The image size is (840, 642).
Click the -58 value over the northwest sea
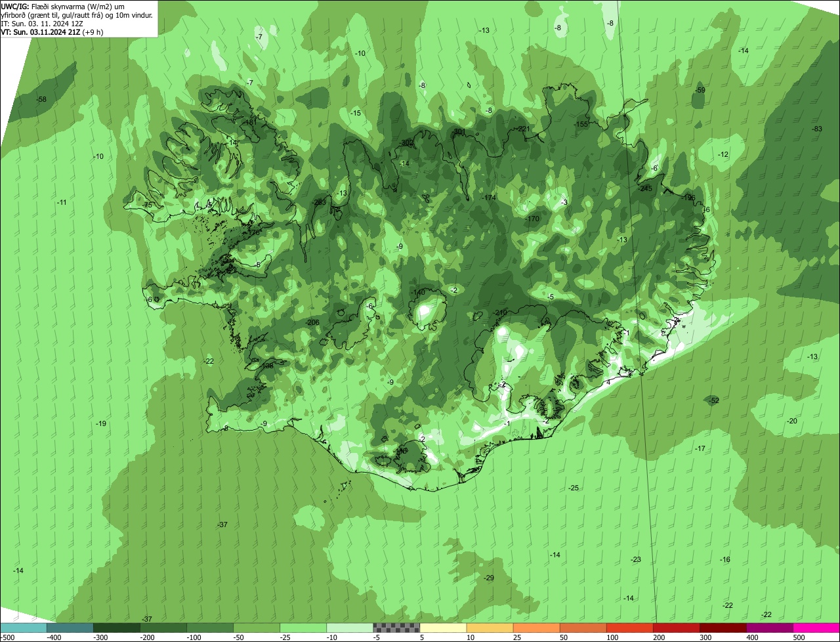pyautogui.click(x=41, y=99)
